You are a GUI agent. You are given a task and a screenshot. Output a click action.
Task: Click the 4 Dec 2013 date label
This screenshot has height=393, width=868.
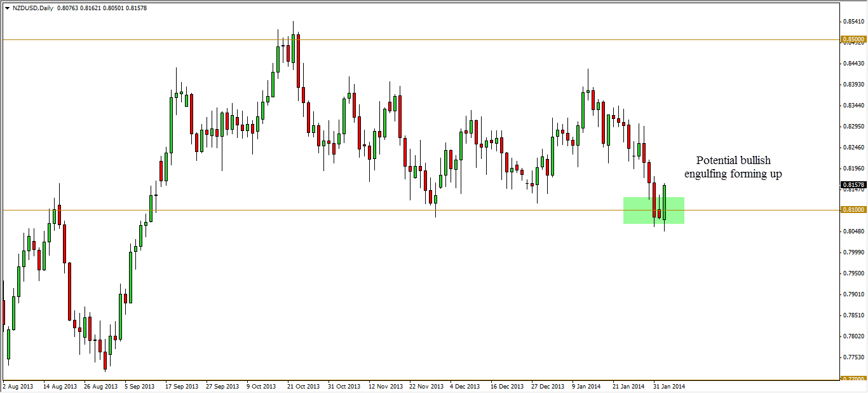point(465,386)
